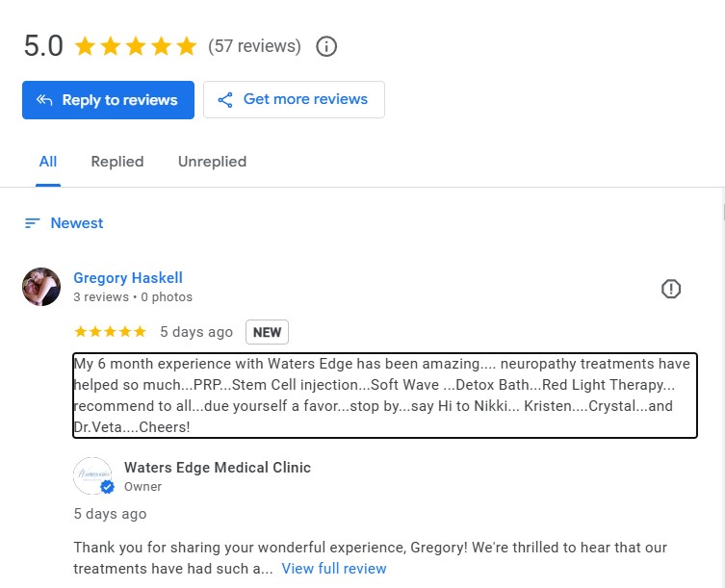Click Gregory Haskell's profile photo
This screenshot has height=588, width=725.
[41, 287]
